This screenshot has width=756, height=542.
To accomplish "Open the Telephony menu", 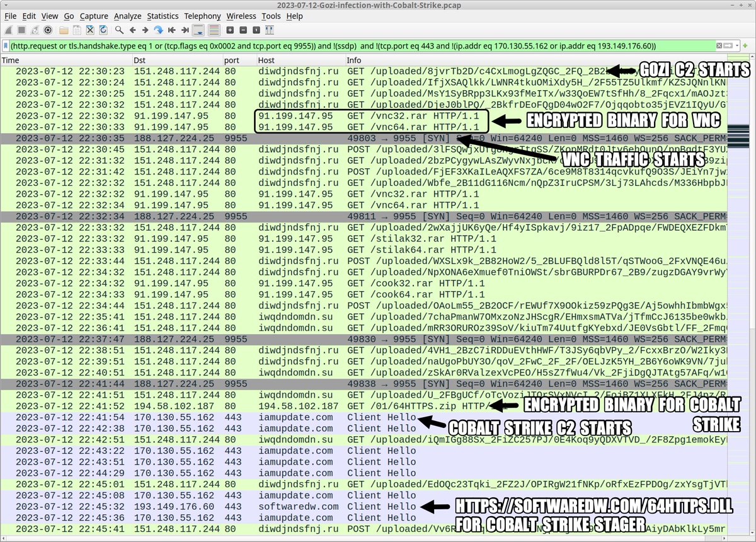I will pyautogui.click(x=202, y=16).
